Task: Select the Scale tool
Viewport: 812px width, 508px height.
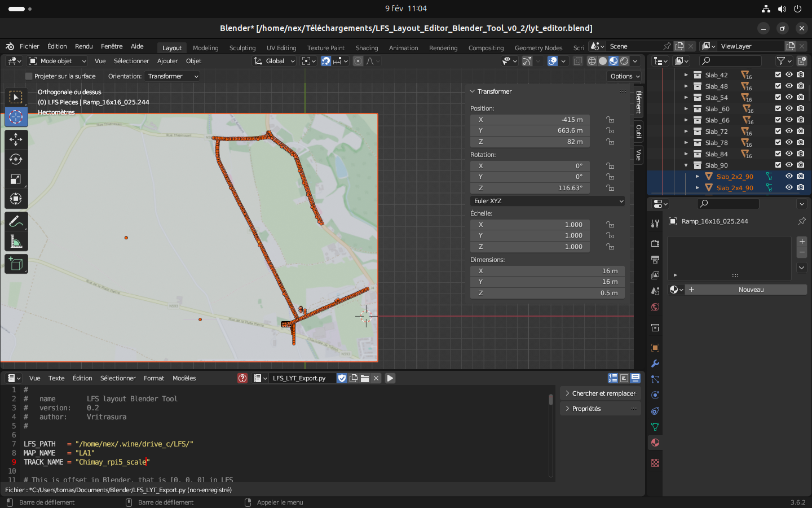Action: pos(16,179)
